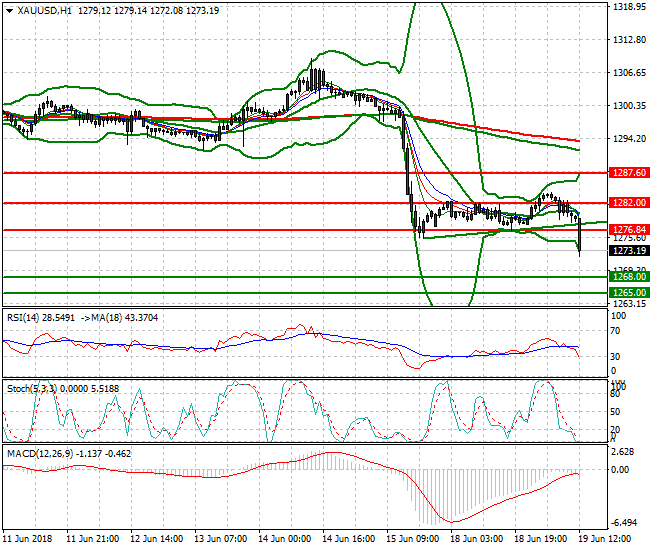Select the 1268.00 green support price tag
Image resolution: width=650 pixels, height=550 pixels.
pos(627,277)
